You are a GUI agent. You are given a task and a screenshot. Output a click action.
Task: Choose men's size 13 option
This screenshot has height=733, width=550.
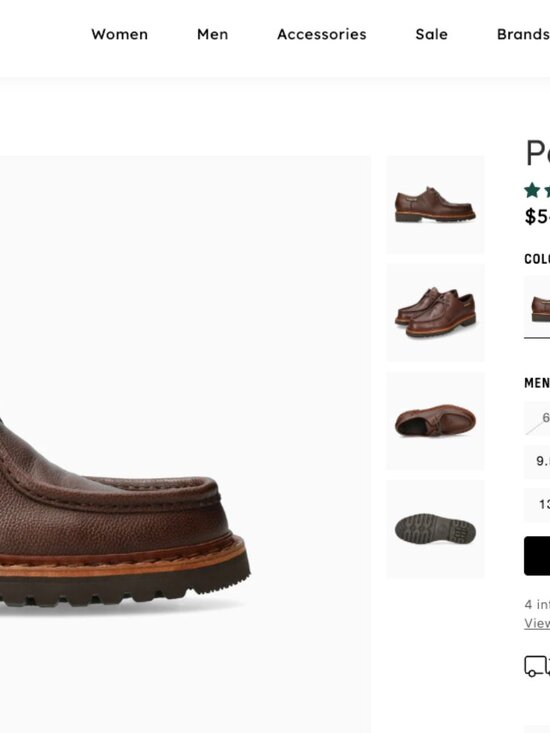[x=537, y=505]
